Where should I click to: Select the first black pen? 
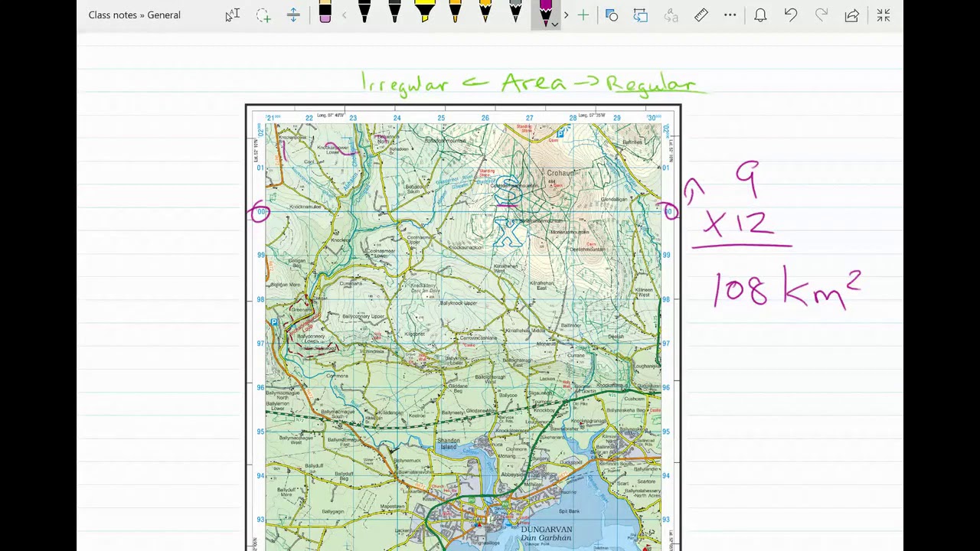pyautogui.click(x=364, y=12)
